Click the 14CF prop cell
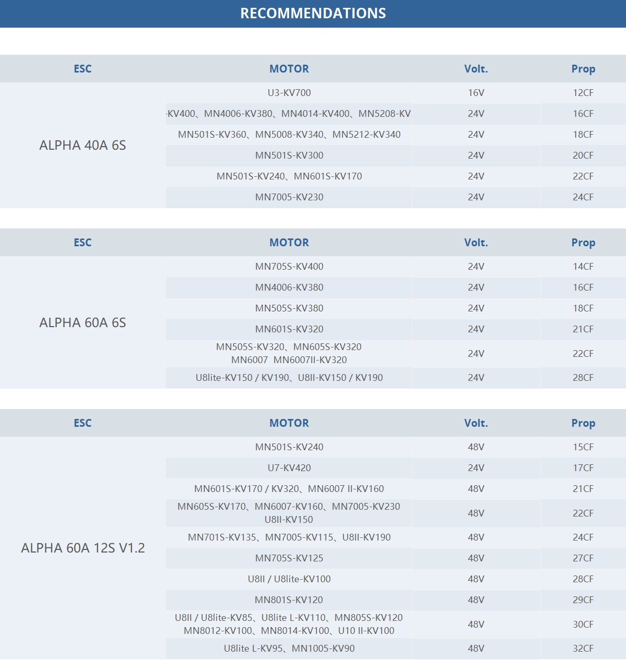 click(x=583, y=267)
